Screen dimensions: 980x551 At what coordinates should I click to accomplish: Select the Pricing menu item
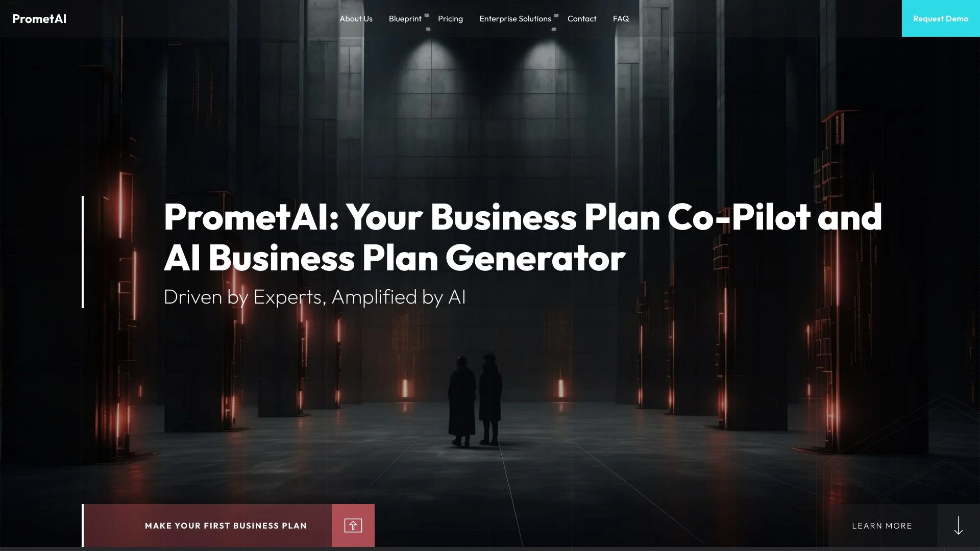(450, 18)
